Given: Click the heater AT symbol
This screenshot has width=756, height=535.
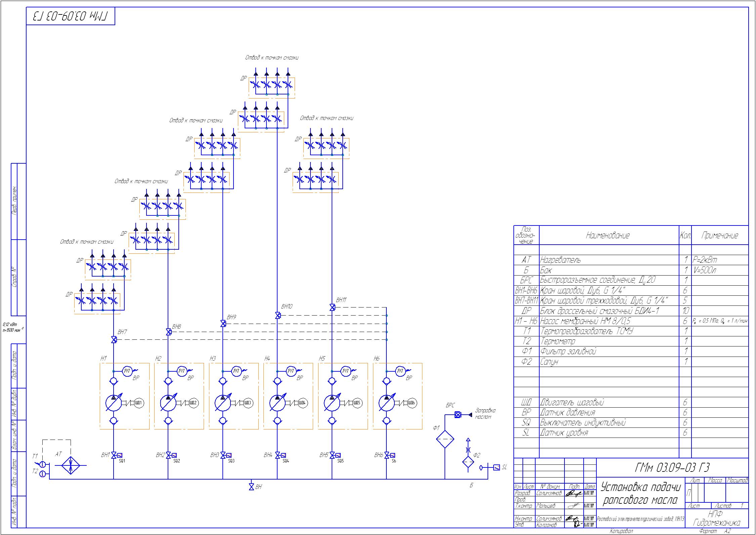Looking at the screenshot, I should tap(71, 465).
